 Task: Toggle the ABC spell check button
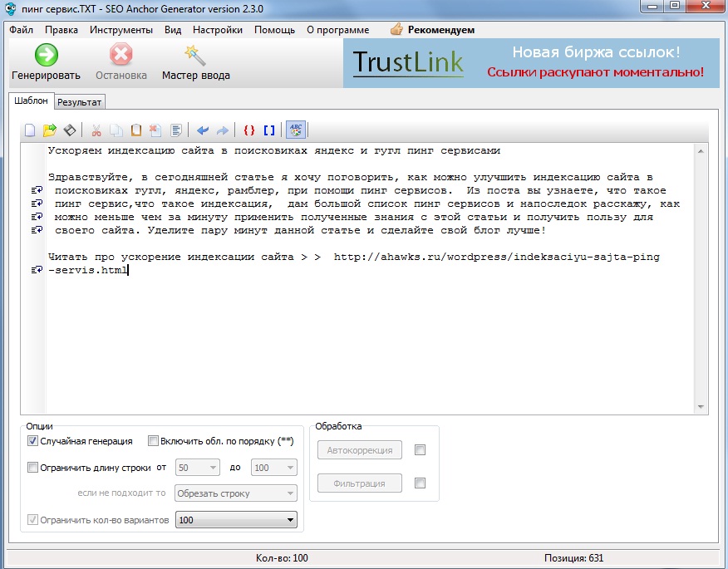(x=296, y=130)
